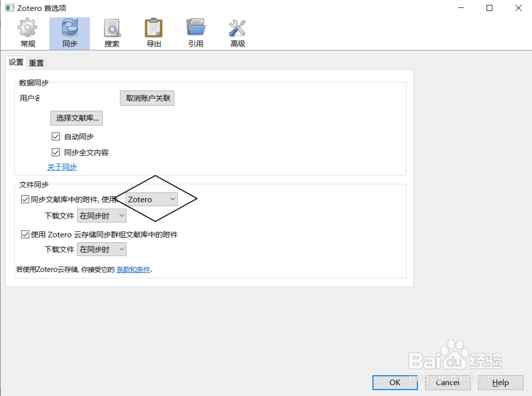Viewport: 532px width, 396px height.
Task: Click the Zotero title bar app icon
Action: tap(10, 8)
